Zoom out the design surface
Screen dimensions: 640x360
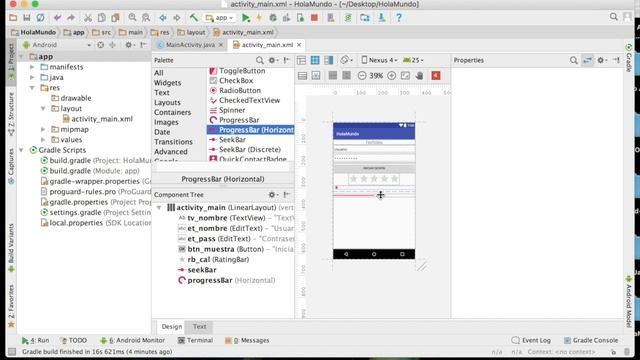click(x=362, y=76)
